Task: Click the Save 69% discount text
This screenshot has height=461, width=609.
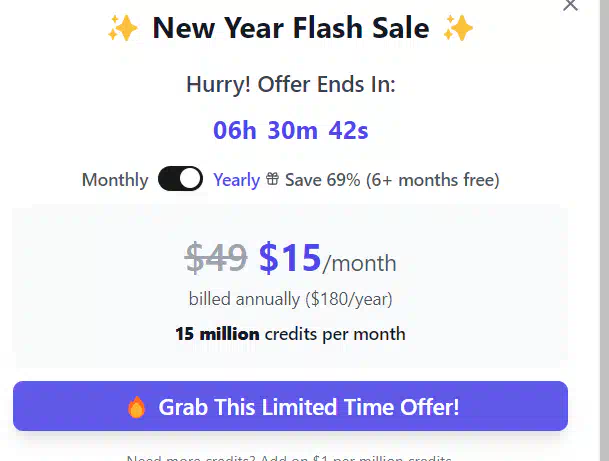Action: tap(392, 180)
